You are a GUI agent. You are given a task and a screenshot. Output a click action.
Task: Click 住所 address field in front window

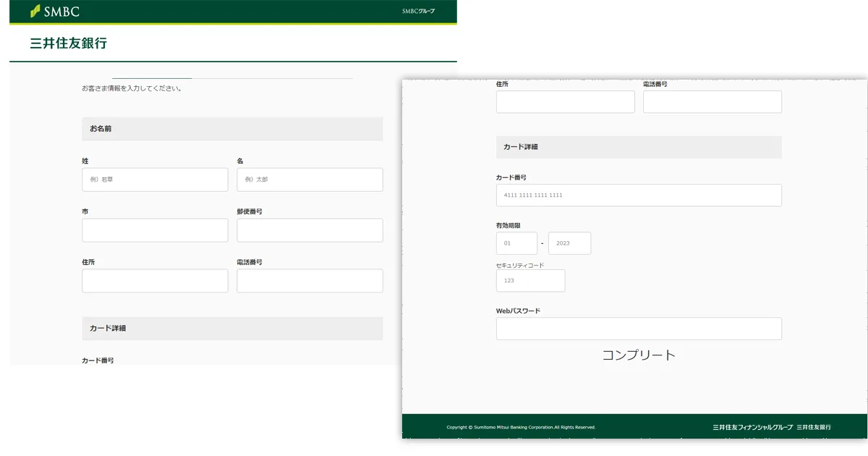(566, 102)
